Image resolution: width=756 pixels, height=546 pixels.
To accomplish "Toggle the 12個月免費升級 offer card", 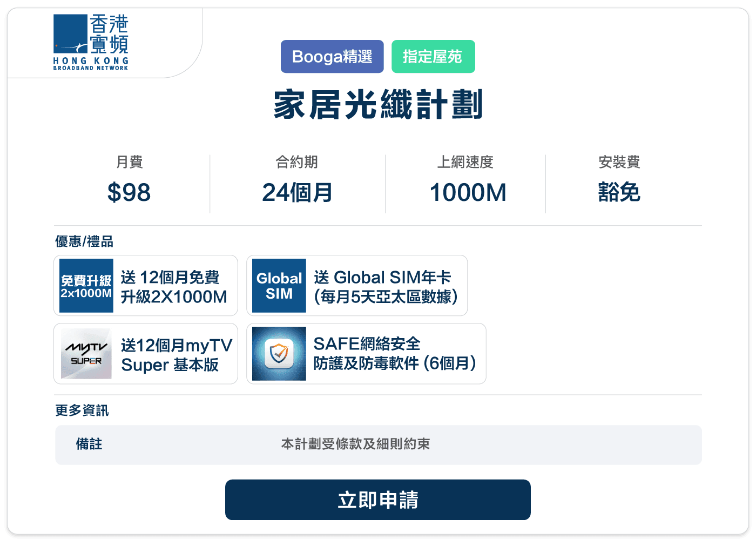I will [x=146, y=285].
